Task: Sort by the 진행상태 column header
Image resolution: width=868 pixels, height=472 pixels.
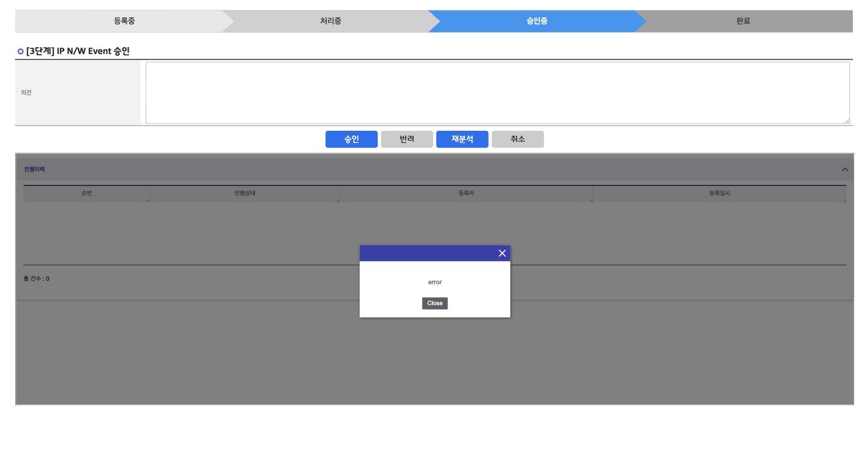Action: click(x=244, y=194)
